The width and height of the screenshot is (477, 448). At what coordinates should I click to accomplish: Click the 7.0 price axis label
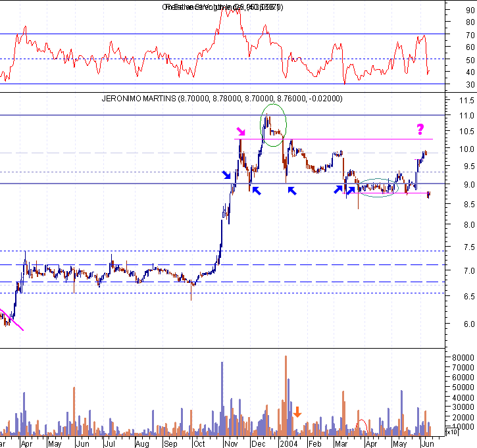[469, 270]
